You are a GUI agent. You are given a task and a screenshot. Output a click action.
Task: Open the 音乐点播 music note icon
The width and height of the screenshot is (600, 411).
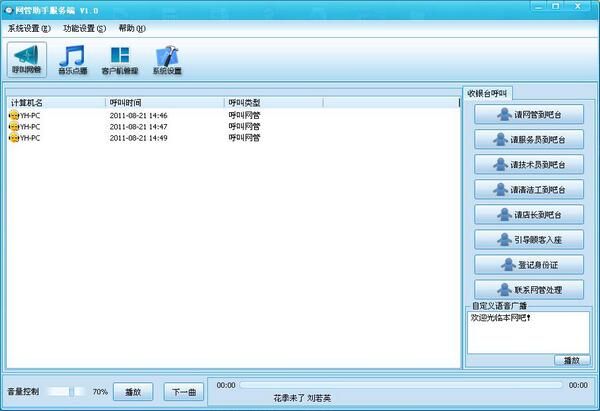[73, 59]
